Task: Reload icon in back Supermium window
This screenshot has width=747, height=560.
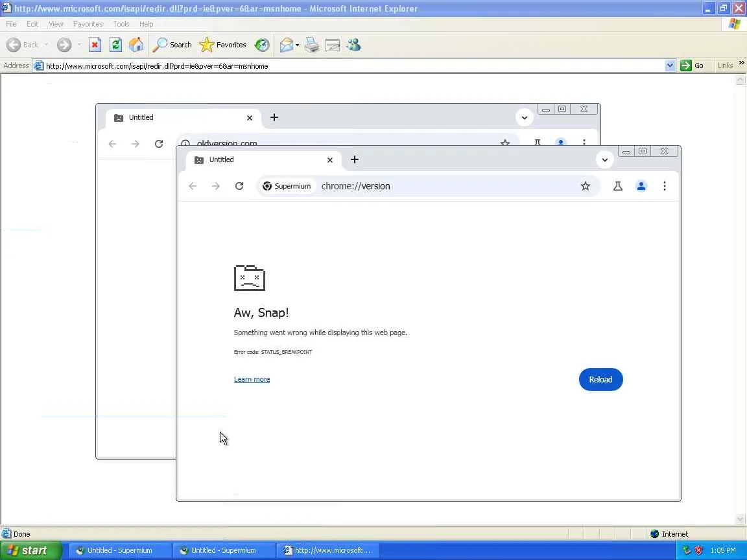Action: pyautogui.click(x=159, y=144)
